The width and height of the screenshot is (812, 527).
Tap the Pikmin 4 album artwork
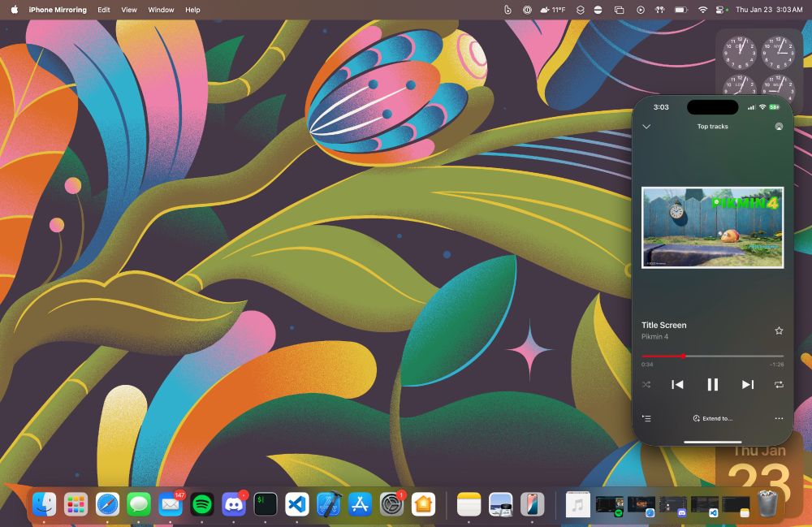tap(712, 227)
